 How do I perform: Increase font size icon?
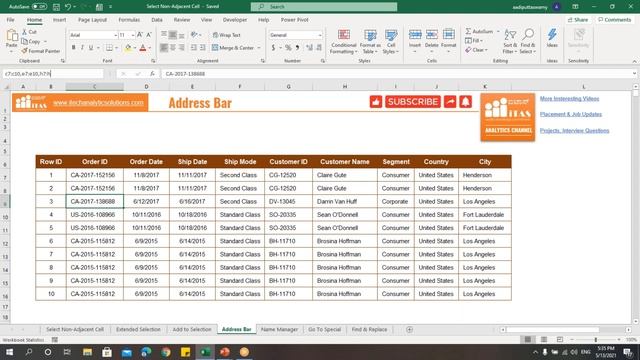pos(140,35)
